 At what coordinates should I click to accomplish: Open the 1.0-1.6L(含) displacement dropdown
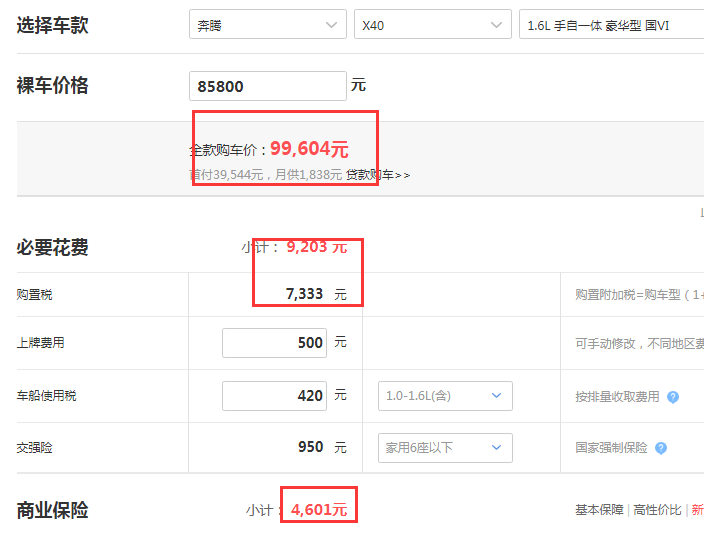tap(445, 396)
